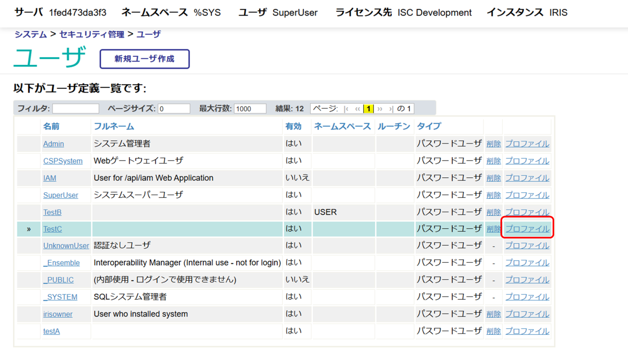Click 削除 for TestB user
Screen dimensions: 628x364
coord(493,212)
